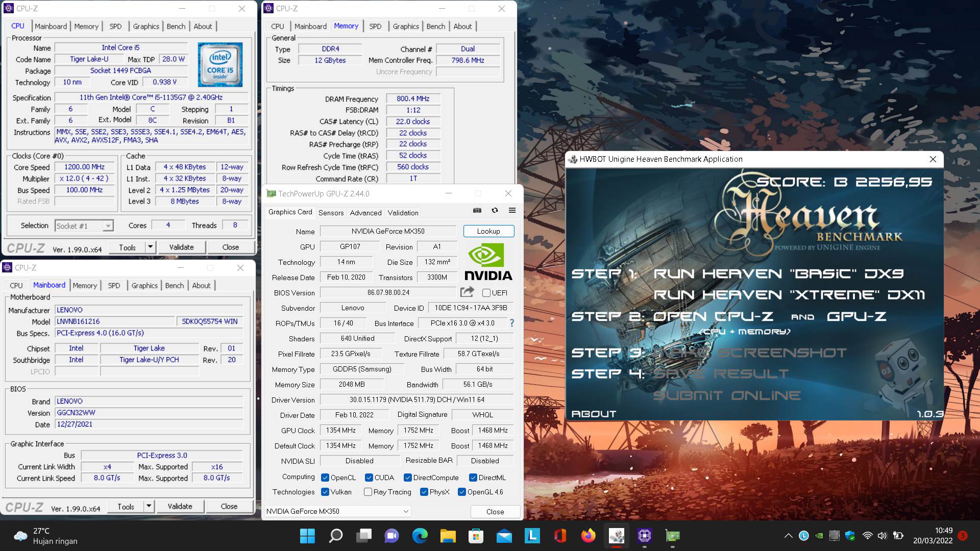The image size is (980, 551).
Task: Open the volume tray icon
Action: pyautogui.click(x=882, y=536)
